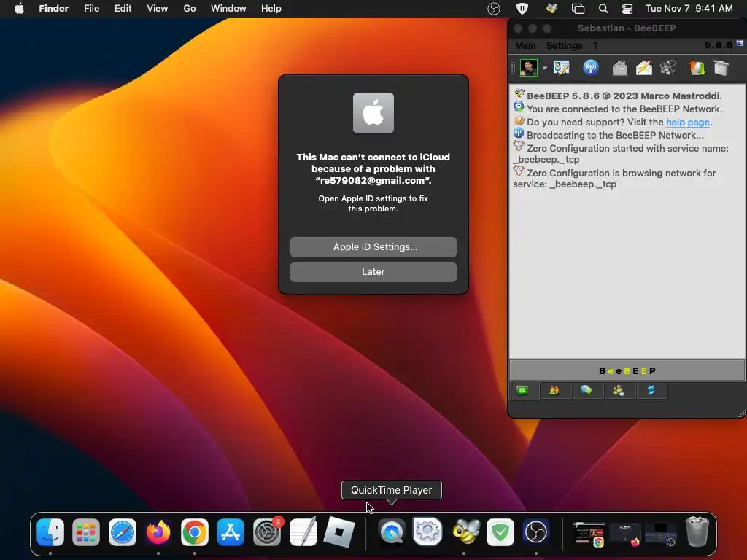
Task: Open the Settings menu in BeeBEEP
Action: pyautogui.click(x=564, y=45)
